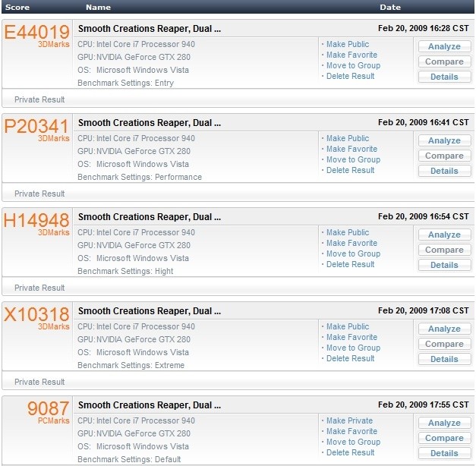This screenshot has height=466, width=476.
Task: Sort results by the Score column header
Action: point(17,7)
